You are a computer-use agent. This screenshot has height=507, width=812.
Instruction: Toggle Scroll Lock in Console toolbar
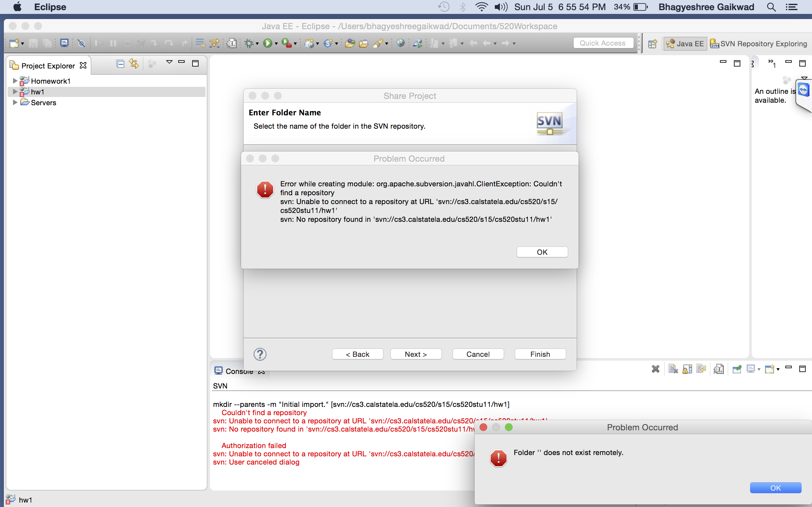pyautogui.click(x=687, y=369)
